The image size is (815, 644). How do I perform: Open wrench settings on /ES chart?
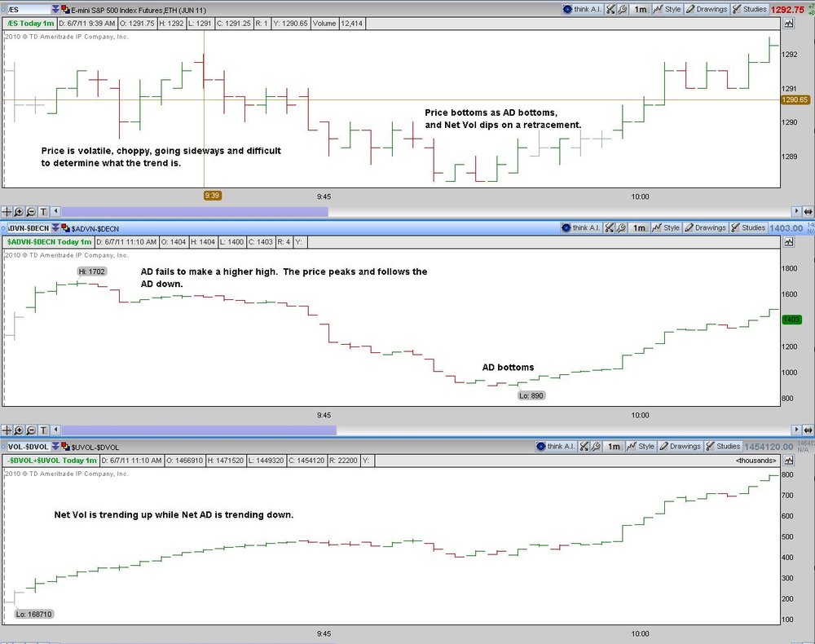click(x=622, y=9)
